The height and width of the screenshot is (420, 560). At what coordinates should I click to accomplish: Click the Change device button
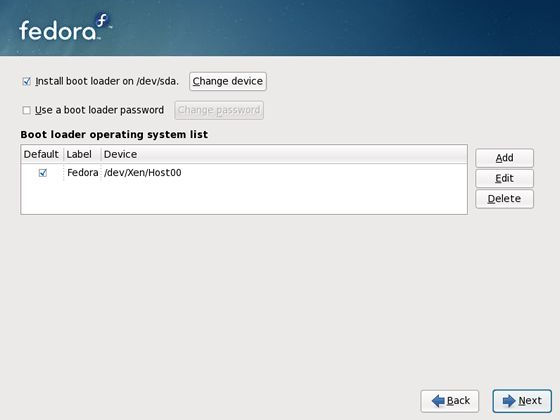(x=228, y=81)
